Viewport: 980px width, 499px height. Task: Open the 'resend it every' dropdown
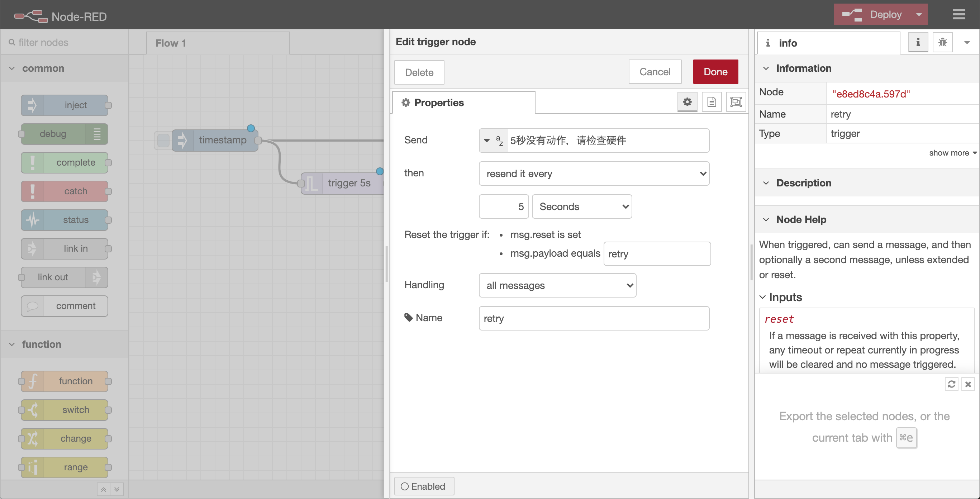click(x=594, y=174)
